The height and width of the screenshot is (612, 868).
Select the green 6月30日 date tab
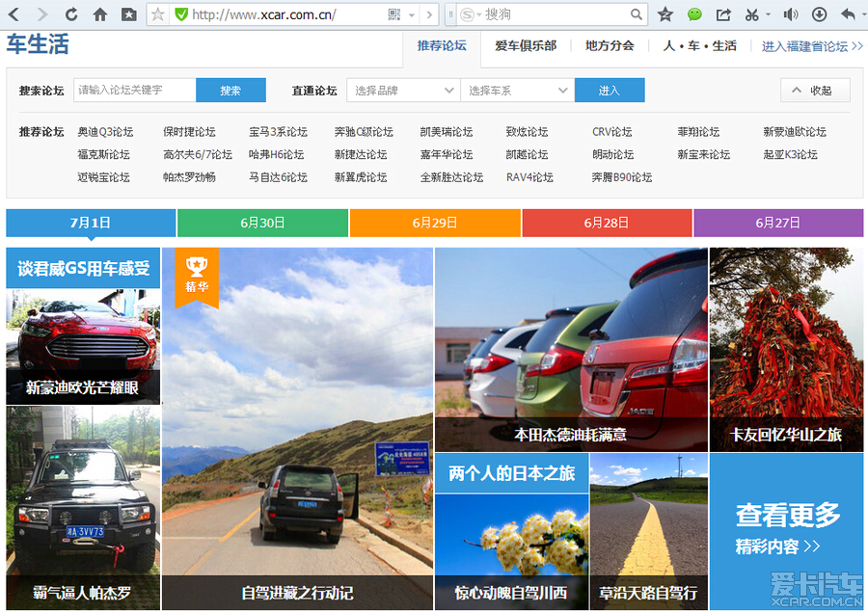(x=262, y=223)
